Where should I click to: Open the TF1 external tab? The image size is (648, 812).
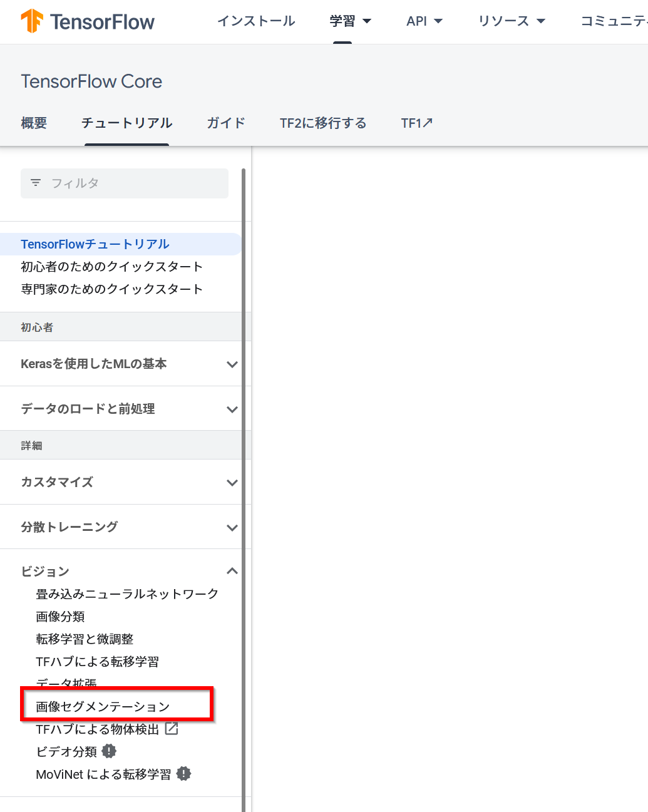417,123
